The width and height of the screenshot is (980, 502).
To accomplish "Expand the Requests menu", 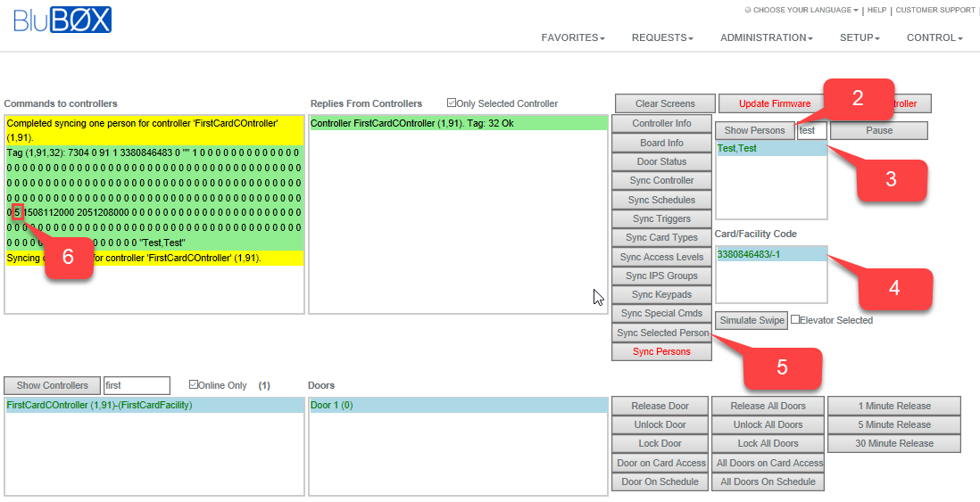I will [x=662, y=38].
